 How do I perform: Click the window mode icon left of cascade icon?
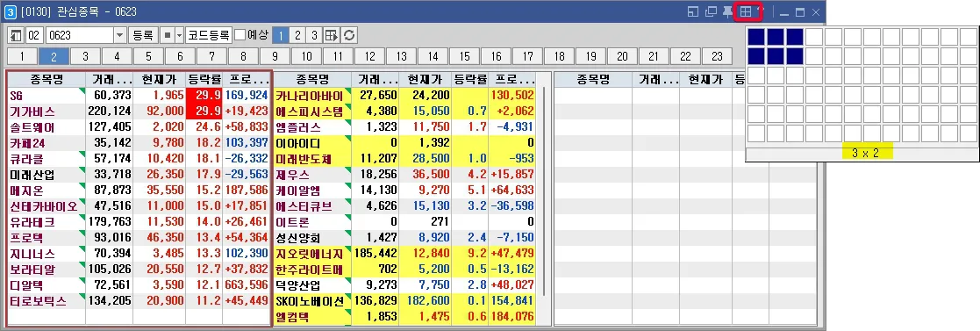coord(693,12)
